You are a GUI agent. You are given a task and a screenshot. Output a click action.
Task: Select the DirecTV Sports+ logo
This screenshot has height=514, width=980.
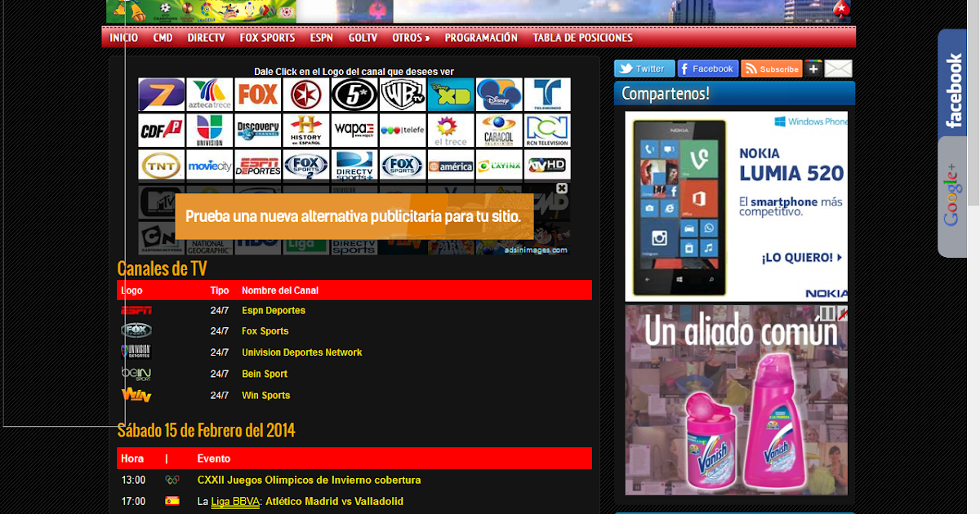354,166
